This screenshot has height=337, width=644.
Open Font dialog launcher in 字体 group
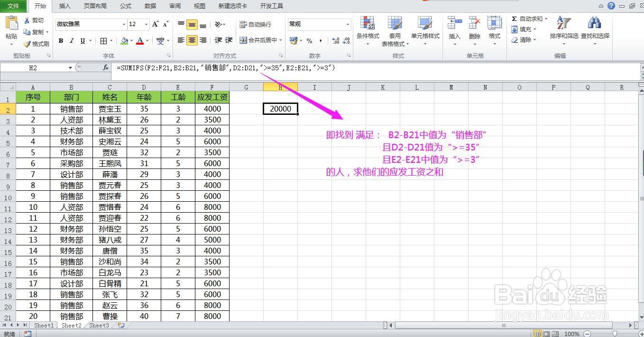[x=169, y=56]
